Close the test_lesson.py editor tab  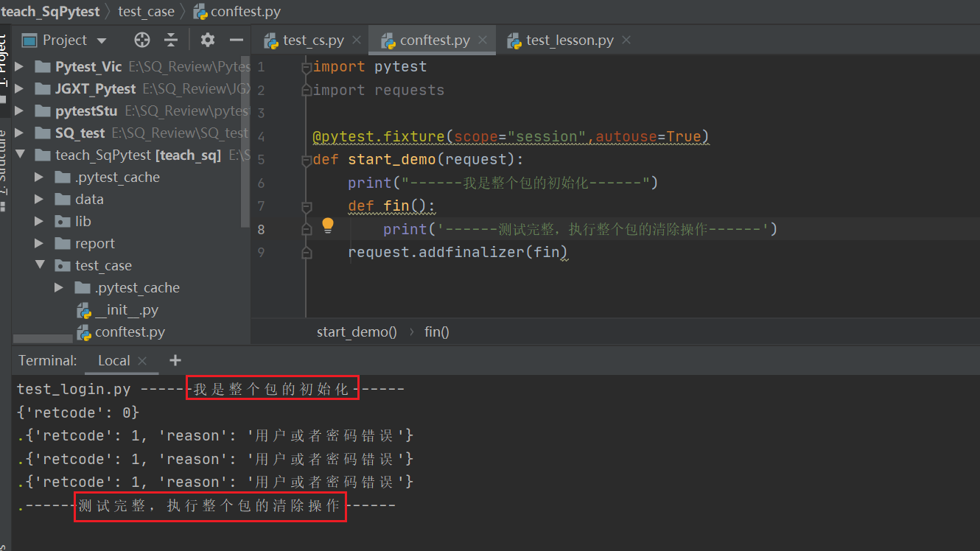point(626,40)
